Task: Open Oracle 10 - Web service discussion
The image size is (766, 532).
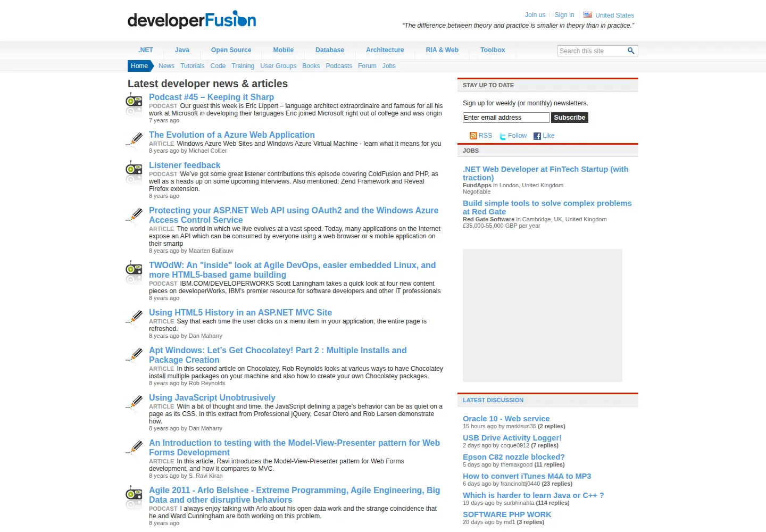Action: [x=506, y=419]
